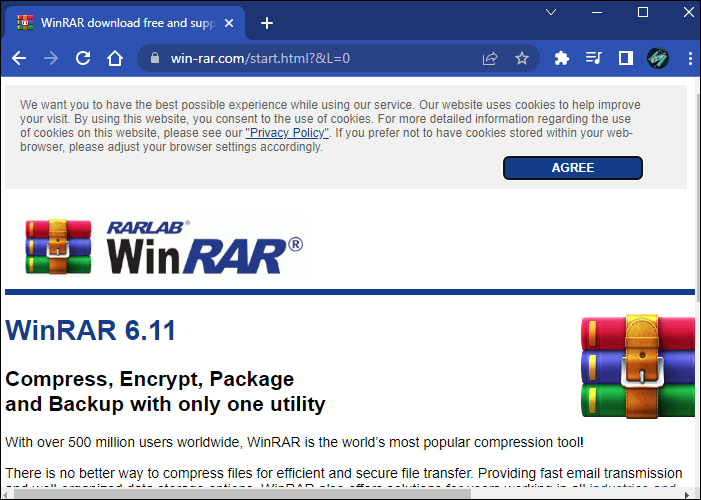
Task: Reload the WinRAR page
Action: (83, 58)
